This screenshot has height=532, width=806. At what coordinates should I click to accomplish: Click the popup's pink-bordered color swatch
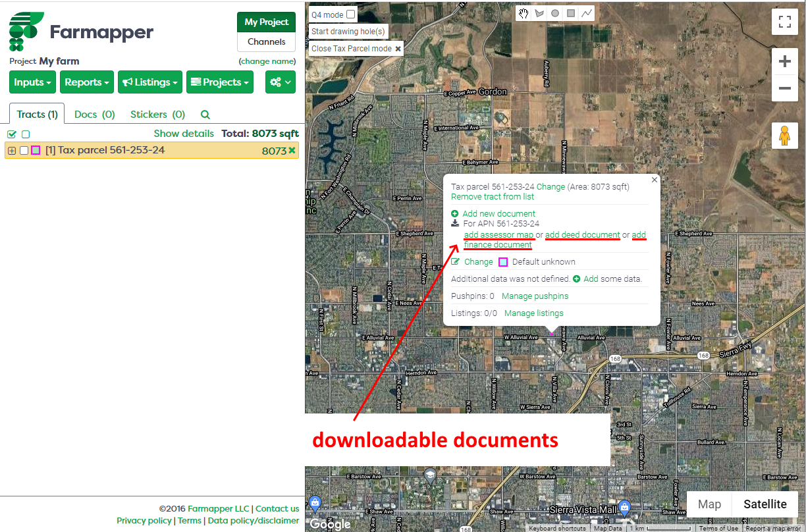click(x=503, y=262)
